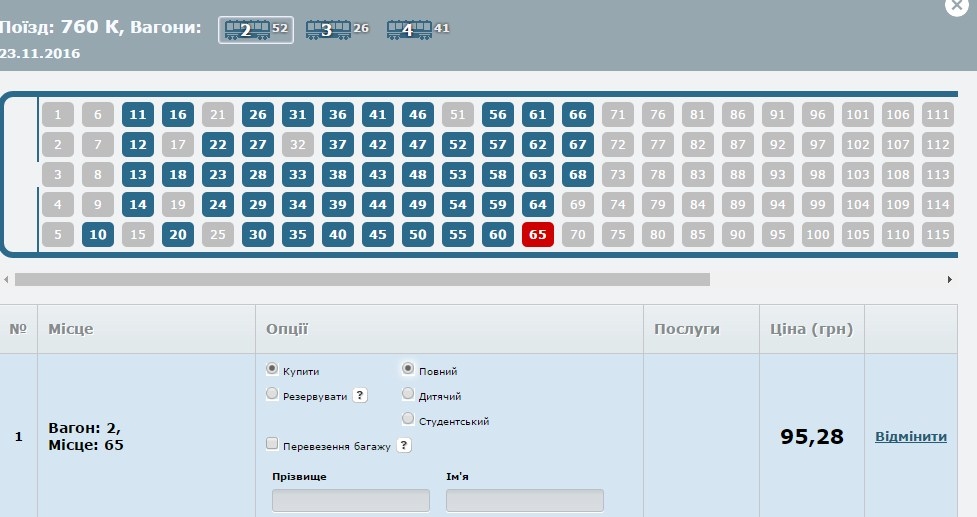Screen dimensions: 977x517
Task: Close the seat selection dialog
Action: click(954, 4)
